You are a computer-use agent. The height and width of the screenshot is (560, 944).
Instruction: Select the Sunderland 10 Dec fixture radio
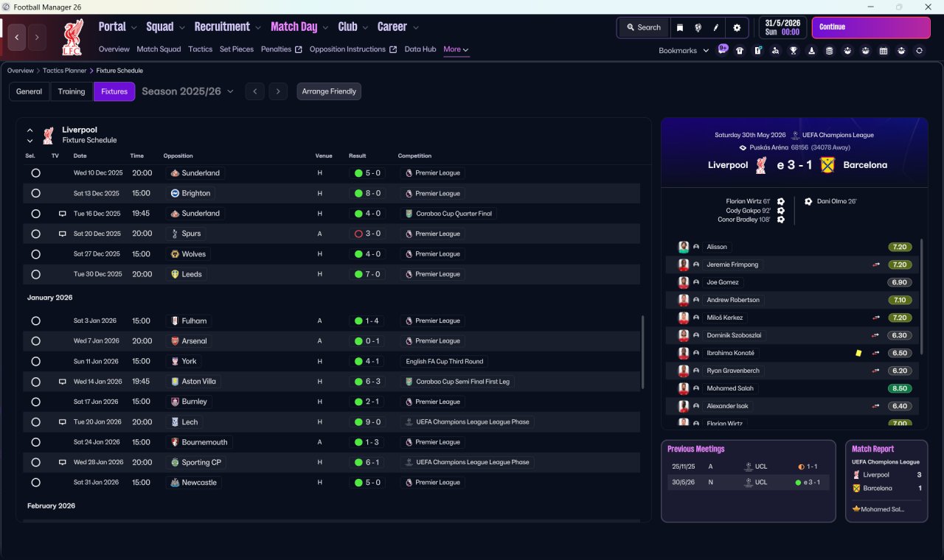click(35, 173)
